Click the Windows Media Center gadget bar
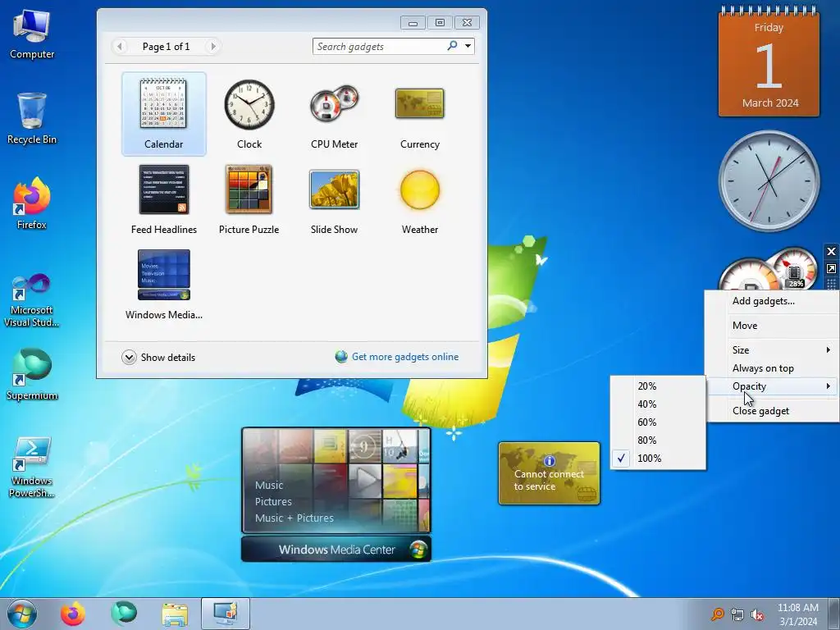This screenshot has height=630, width=840. pos(336,550)
